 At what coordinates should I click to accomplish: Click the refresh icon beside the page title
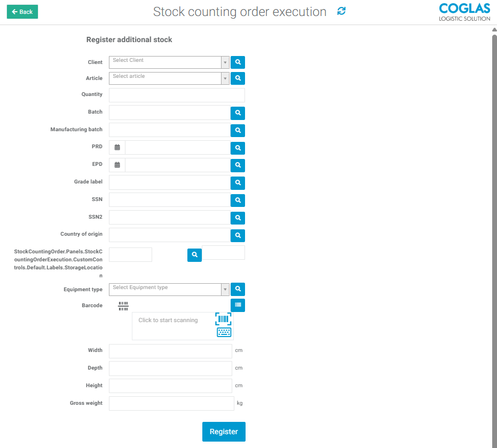click(342, 11)
